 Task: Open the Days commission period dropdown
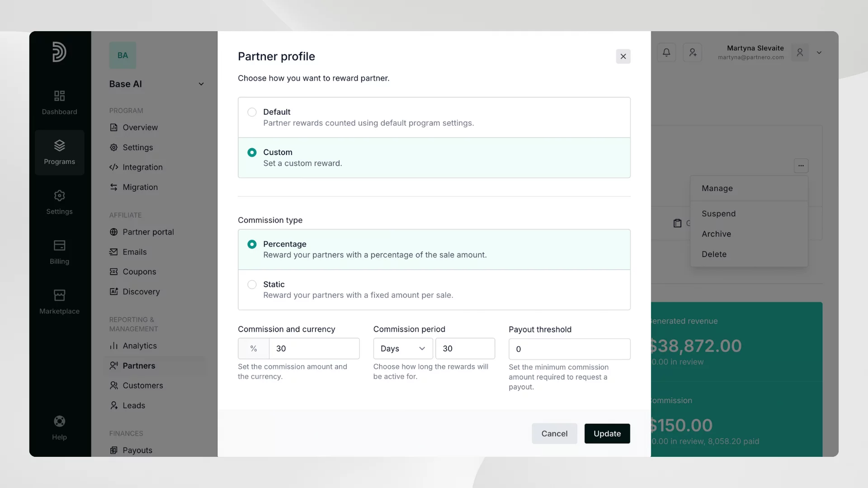coord(402,348)
